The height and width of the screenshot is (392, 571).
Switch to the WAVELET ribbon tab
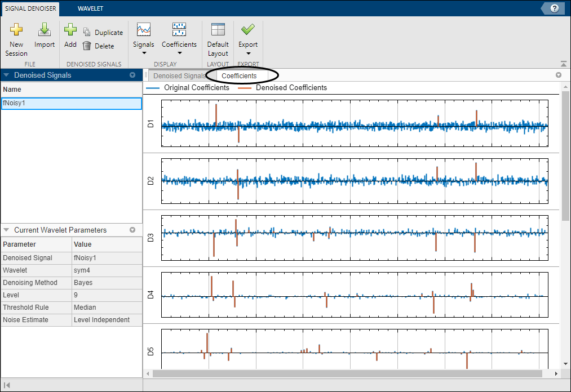(90, 8)
